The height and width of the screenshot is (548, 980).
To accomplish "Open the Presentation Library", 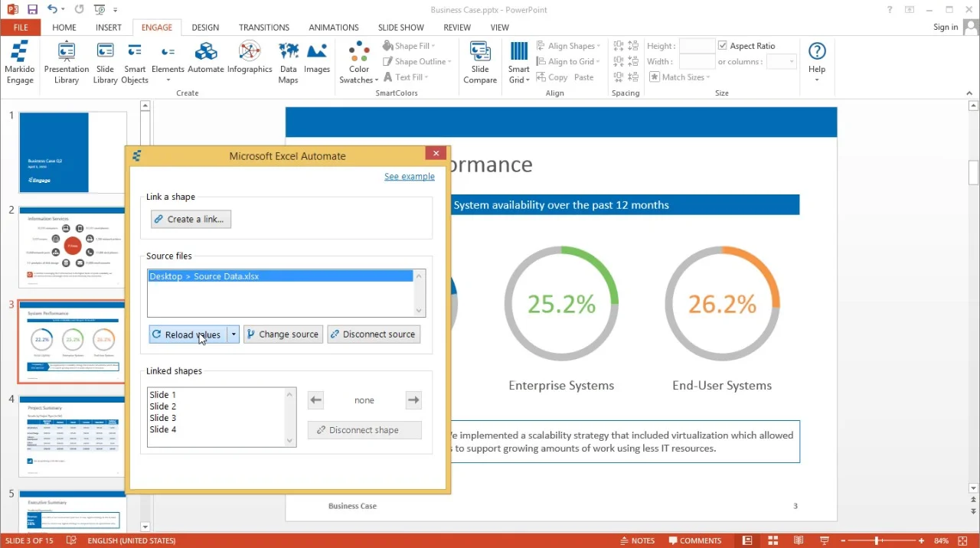I will click(x=67, y=62).
